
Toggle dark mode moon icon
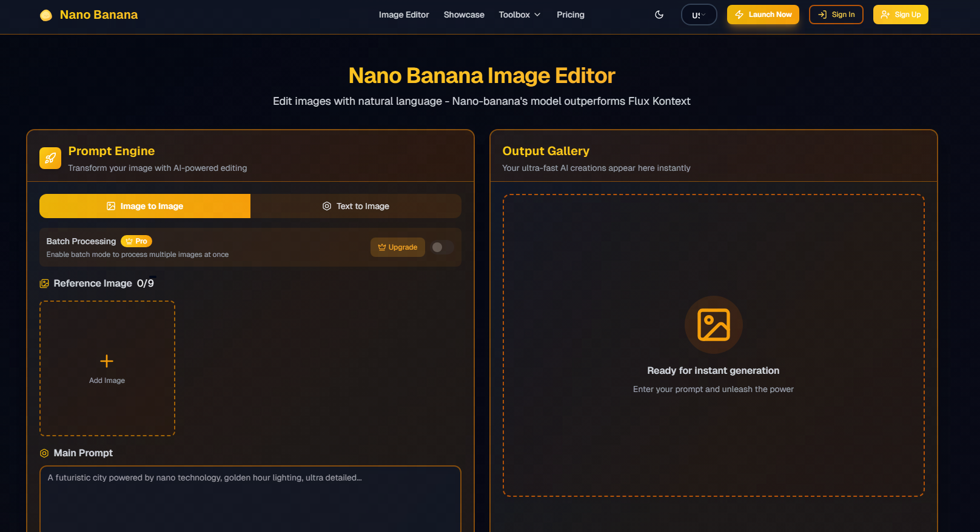pyautogui.click(x=659, y=15)
